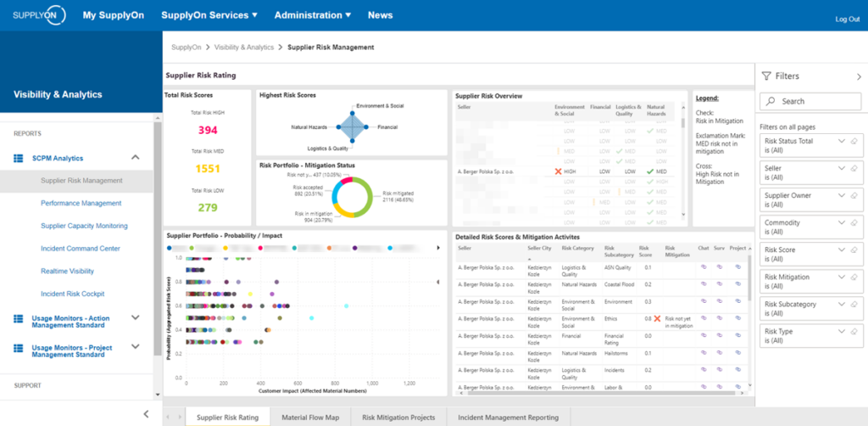Click the Filters search field

click(x=810, y=101)
